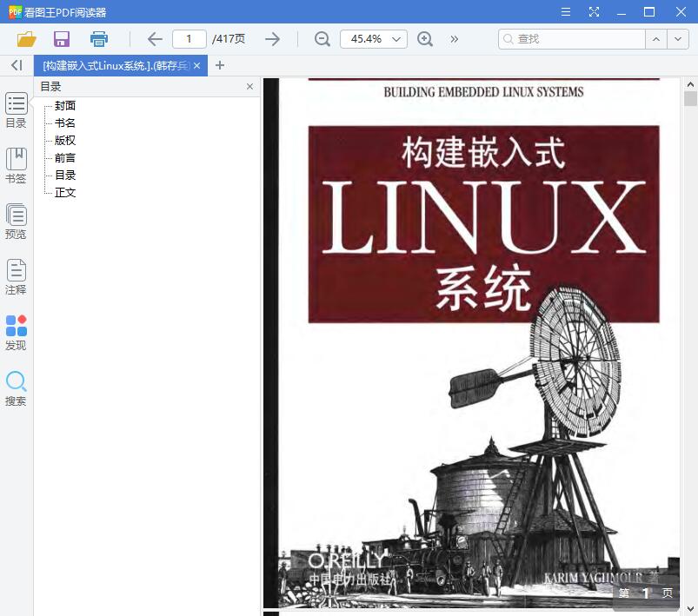
Task: Open the 发现 discover sidebar panel
Action: (16, 333)
